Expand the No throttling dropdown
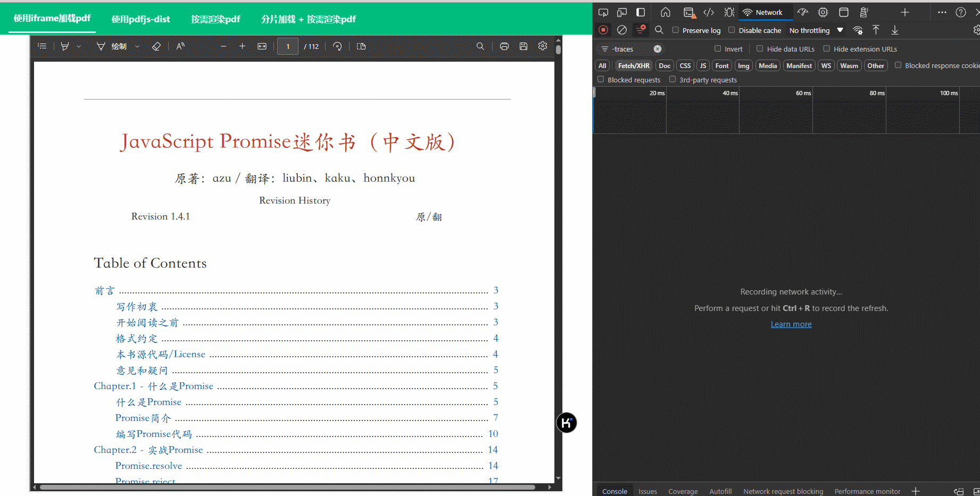This screenshot has height=496, width=980. click(x=816, y=30)
